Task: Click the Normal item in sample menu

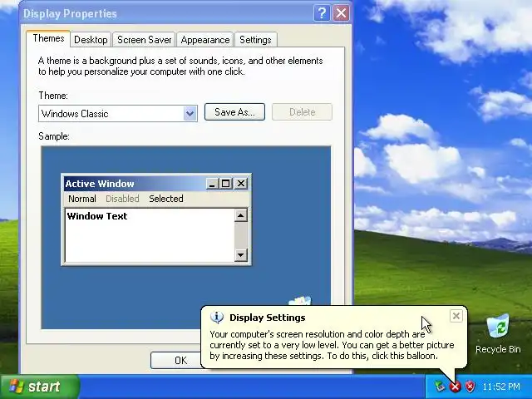Action: 82,199
